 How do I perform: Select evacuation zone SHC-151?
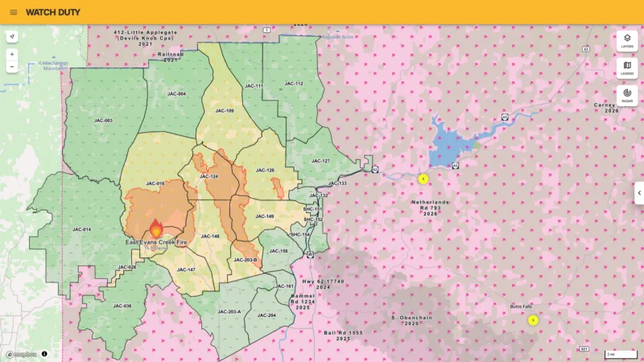tap(312, 209)
